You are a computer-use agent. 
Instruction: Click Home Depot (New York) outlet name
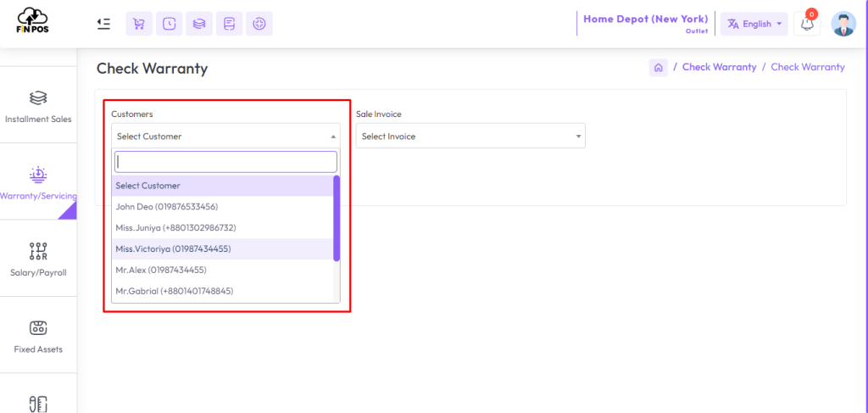645,19
